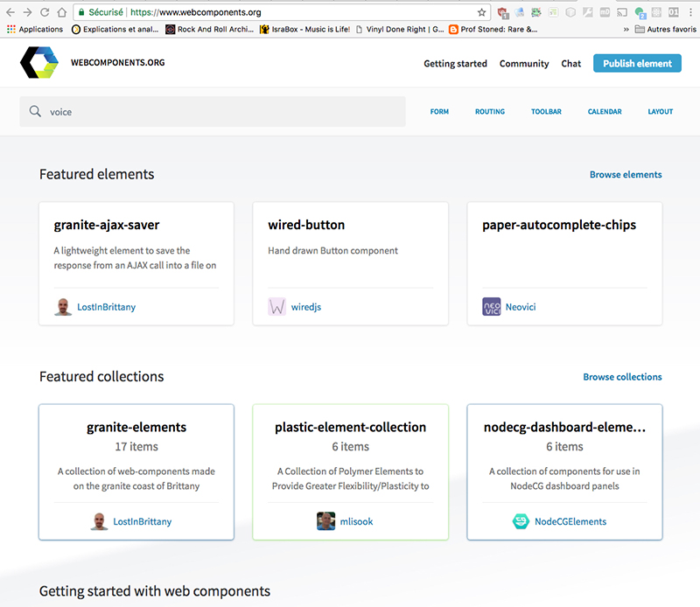Open the Community navigation item
The height and width of the screenshot is (607, 700).
click(x=524, y=63)
